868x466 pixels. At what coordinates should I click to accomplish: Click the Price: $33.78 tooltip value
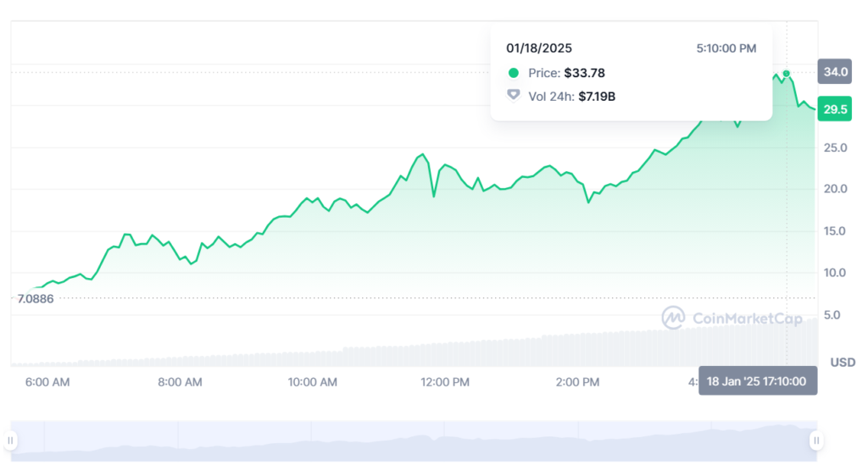point(566,73)
